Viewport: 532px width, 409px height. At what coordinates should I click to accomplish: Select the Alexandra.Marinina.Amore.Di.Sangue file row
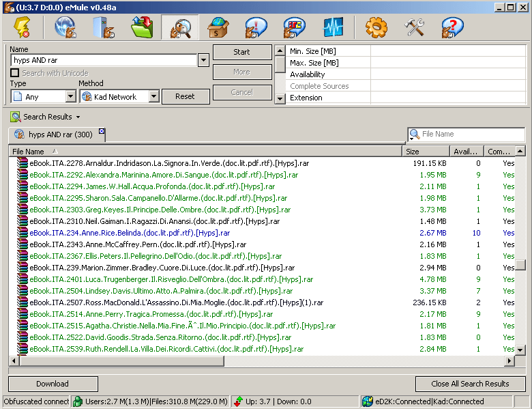click(x=262, y=175)
